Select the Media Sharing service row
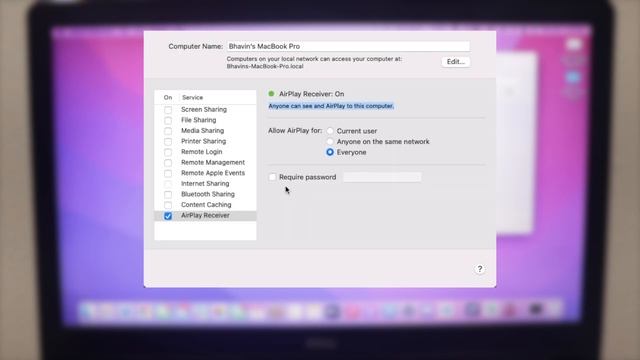This screenshot has height=360, width=640. pyautogui.click(x=205, y=131)
